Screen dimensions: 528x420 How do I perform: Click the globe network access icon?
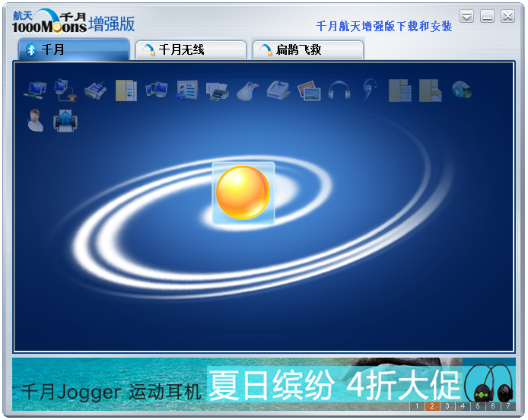(461, 91)
